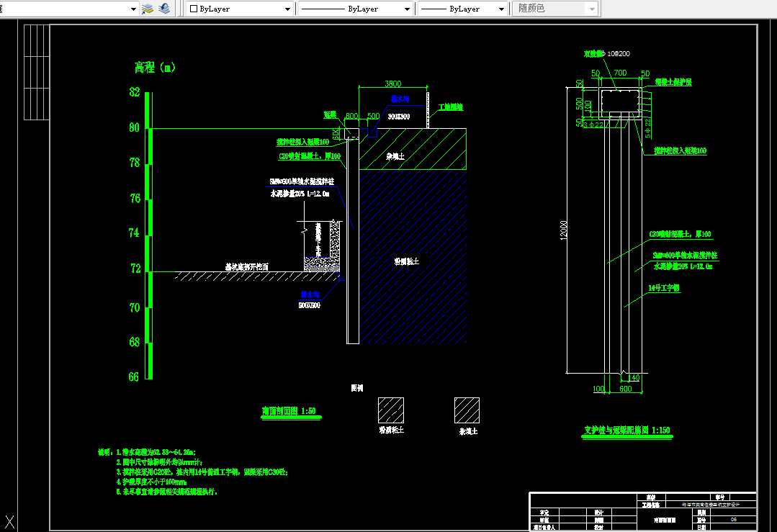The width and height of the screenshot is (777, 532).
Task: Select the '700' dimension on rebar detail
Action: point(620,73)
